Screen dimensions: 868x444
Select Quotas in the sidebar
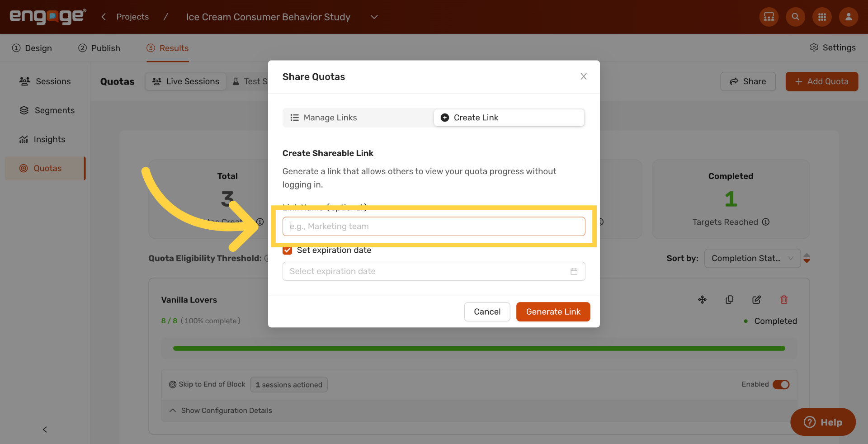(45, 168)
